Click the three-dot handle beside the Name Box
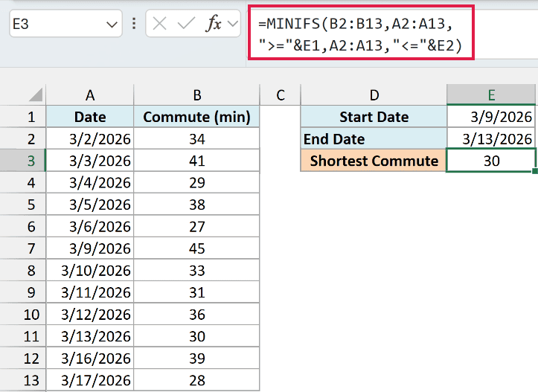 coord(134,24)
